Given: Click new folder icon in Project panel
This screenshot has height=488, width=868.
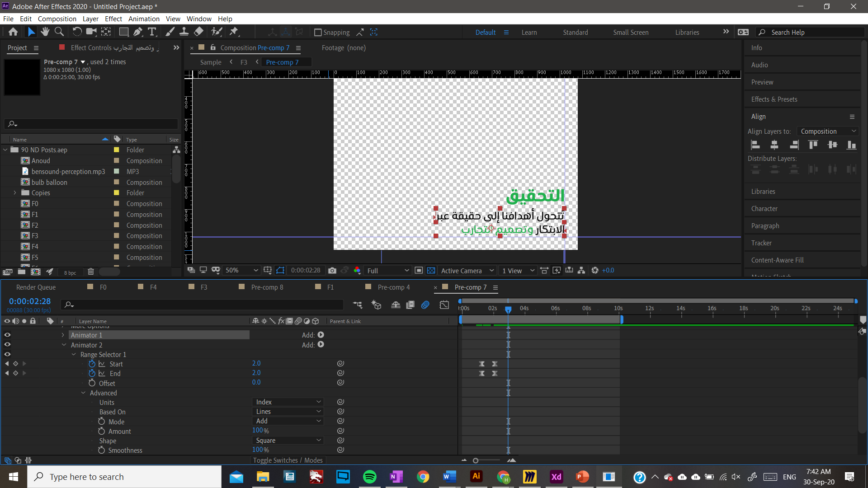Looking at the screenshot, I should click(x=22, y=272).
